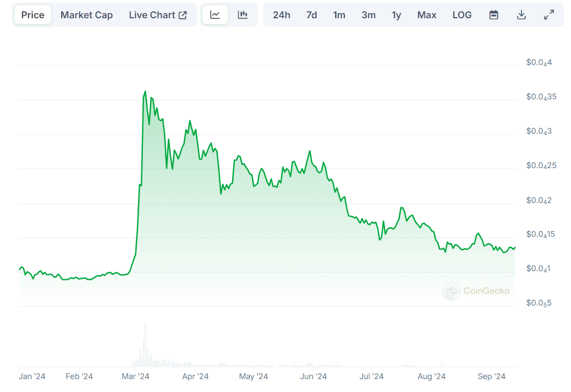The width and height of the screenshot is (571, 392).
Task: Expand chart to fullscreen
Action: tap(549, 15)
